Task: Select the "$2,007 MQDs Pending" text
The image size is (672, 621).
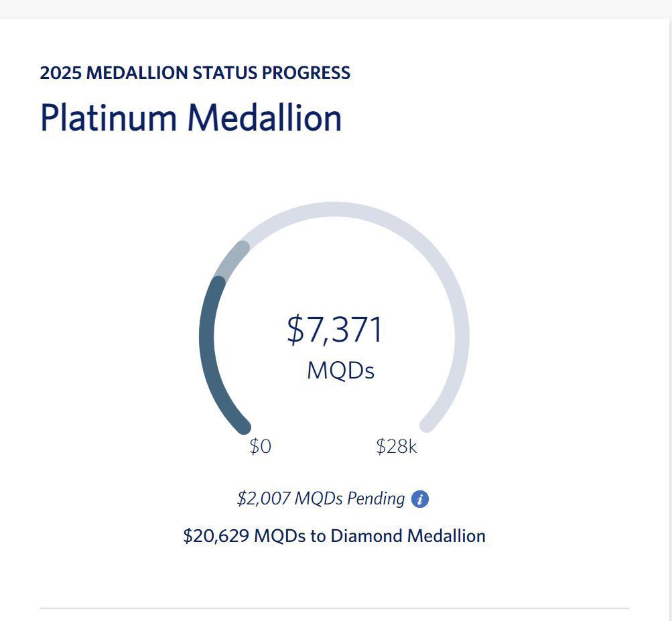Action: (x=321, y=498)
